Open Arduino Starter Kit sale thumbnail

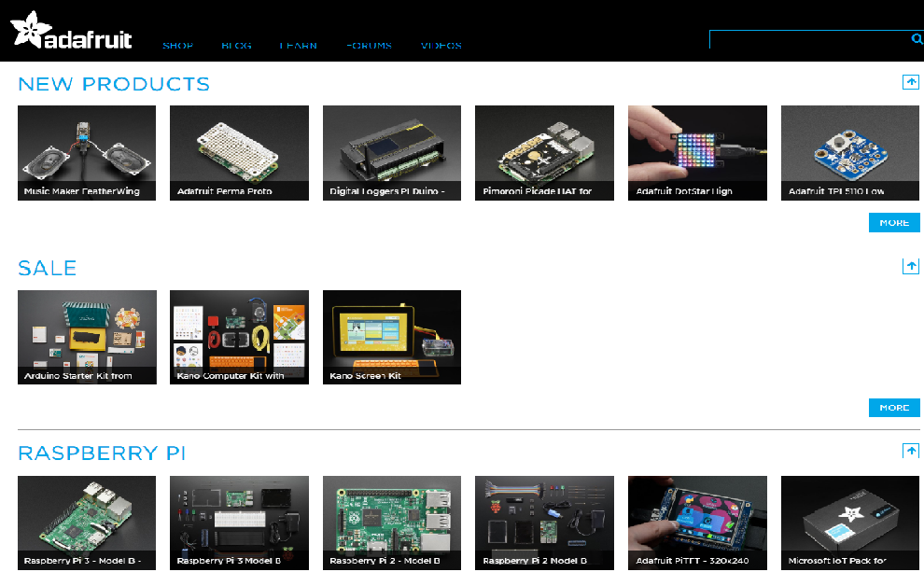coord(87,337)
